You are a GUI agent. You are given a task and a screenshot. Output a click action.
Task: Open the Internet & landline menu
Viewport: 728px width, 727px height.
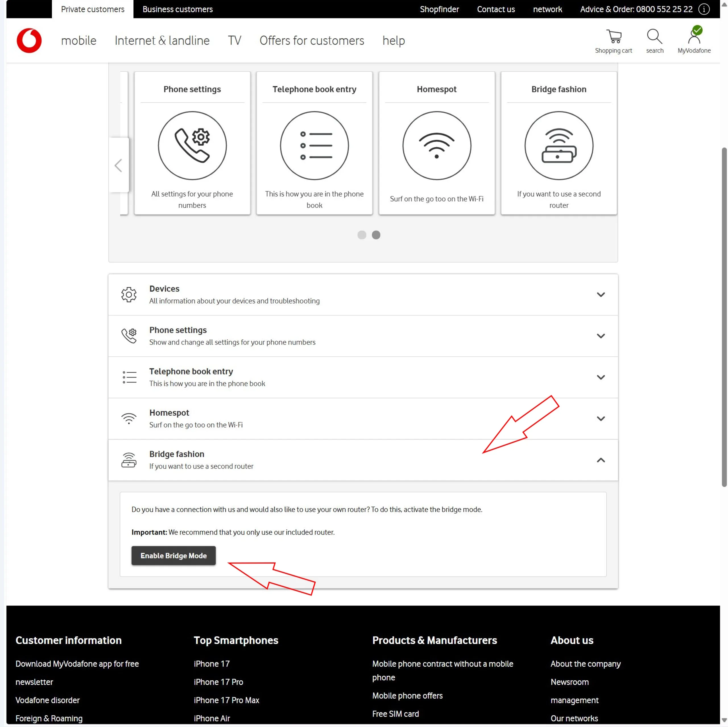162,40
